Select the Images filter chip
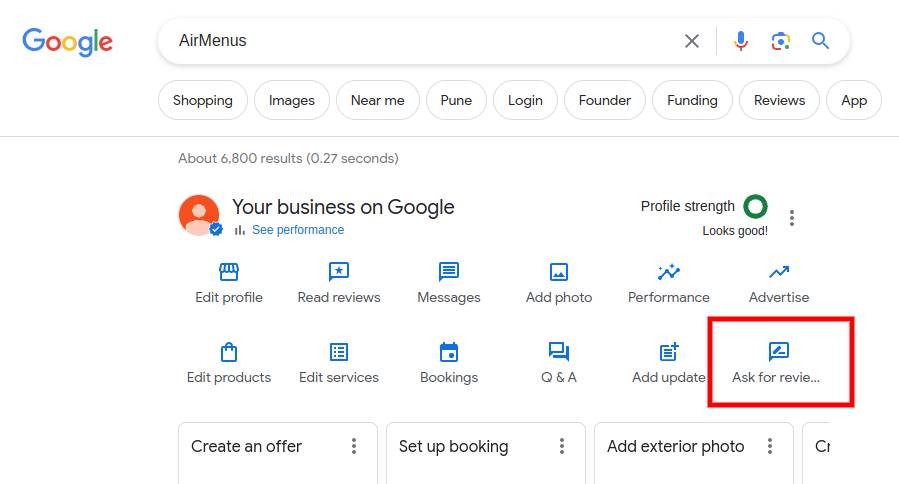 click(292, 100)
